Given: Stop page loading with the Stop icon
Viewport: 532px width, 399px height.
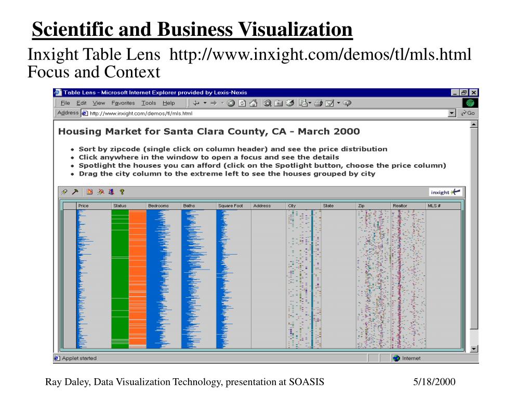Looking at the screenshot, I should pos(231,103).
